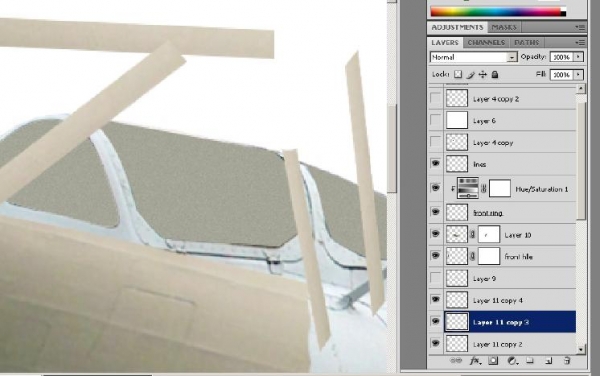
Task: Click the layers list scroll down arrow
Action: (x=581, y=350)
